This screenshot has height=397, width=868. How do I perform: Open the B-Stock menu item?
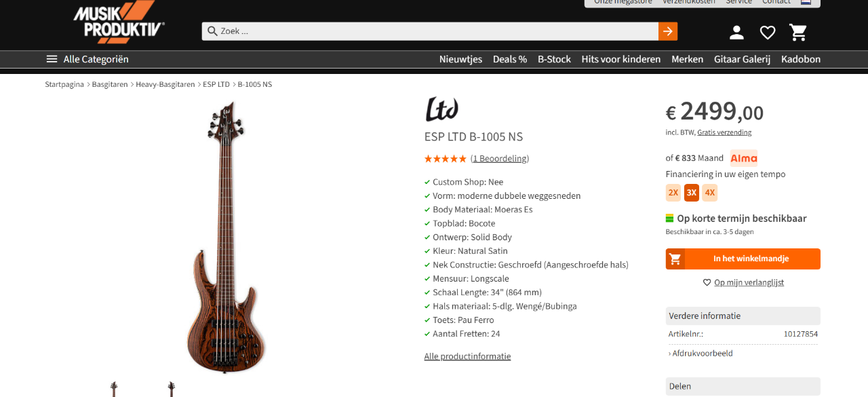point(554,59)
